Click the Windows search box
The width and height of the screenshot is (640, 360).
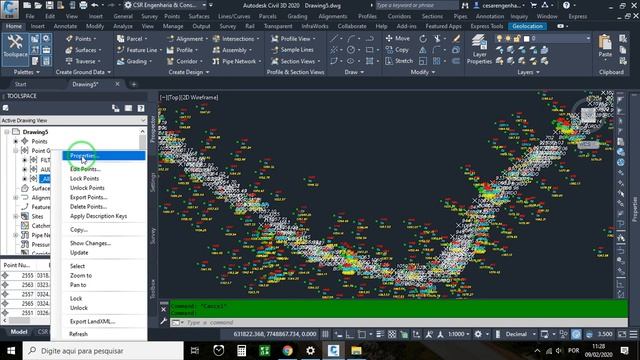pos(103,351)
